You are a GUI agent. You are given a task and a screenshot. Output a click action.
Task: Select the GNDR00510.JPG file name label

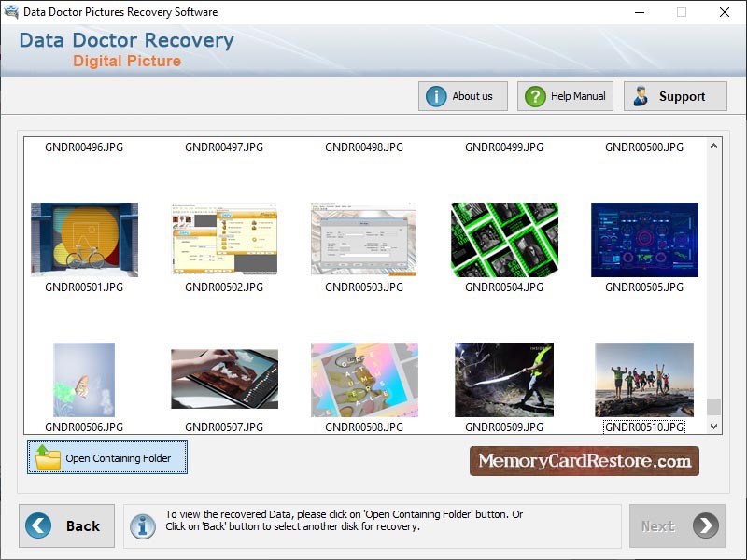[x=643, y=427]
